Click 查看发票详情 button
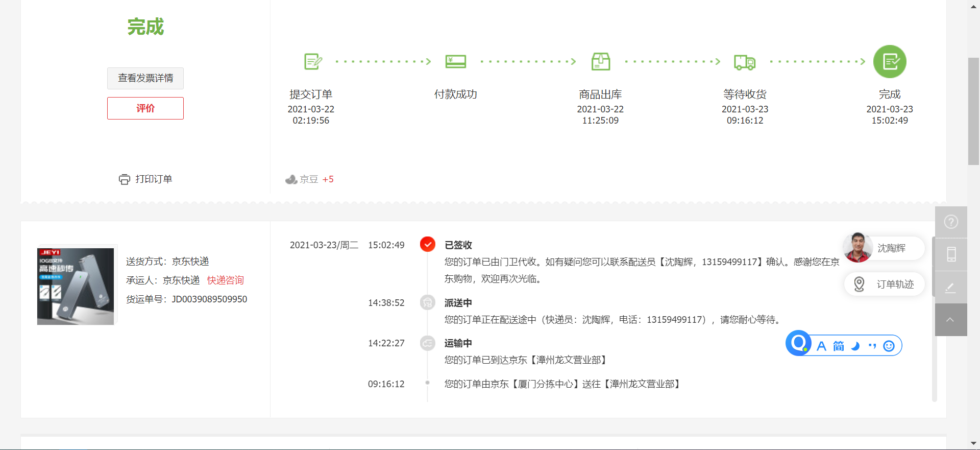This screenshot has height=450, width=980. 145,78
